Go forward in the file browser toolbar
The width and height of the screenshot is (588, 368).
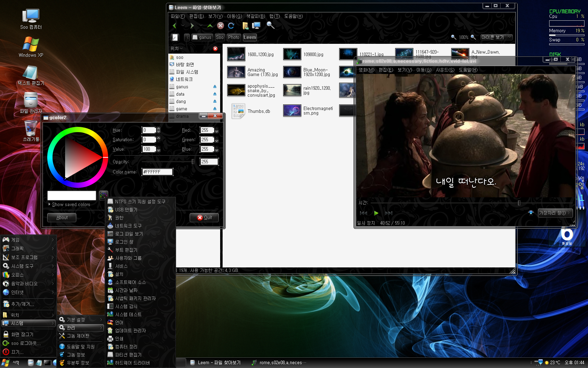coord(192,26)
